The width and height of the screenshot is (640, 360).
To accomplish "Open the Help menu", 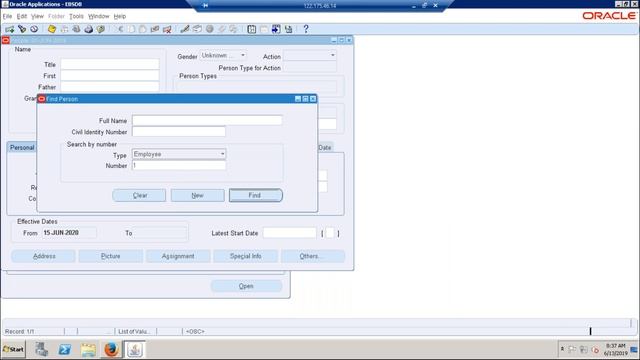I will point(120,16).
